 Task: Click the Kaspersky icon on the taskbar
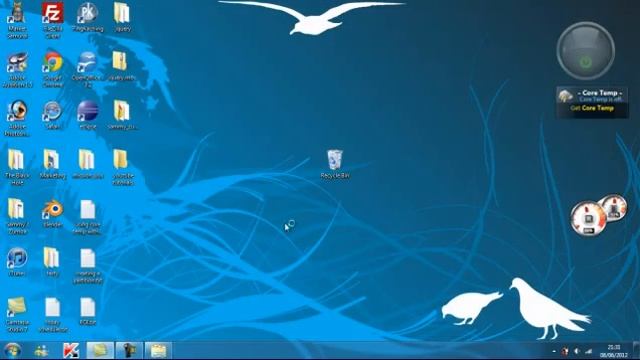tap(71, 351)
